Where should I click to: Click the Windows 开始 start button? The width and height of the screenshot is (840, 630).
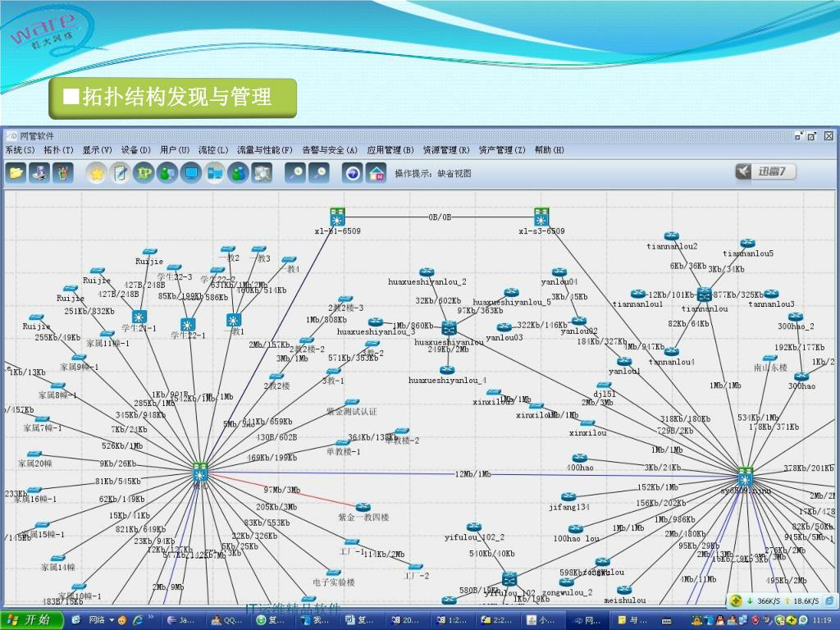(x=32, y=620)
